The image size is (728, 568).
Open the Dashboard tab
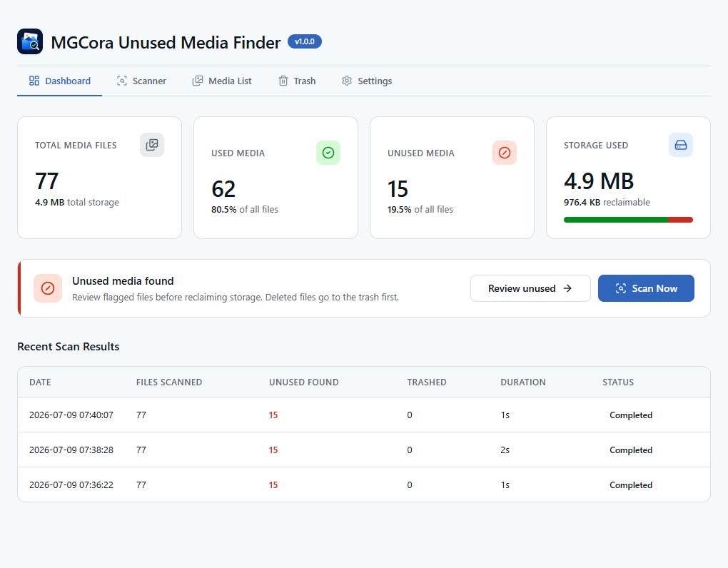point(59,81)
